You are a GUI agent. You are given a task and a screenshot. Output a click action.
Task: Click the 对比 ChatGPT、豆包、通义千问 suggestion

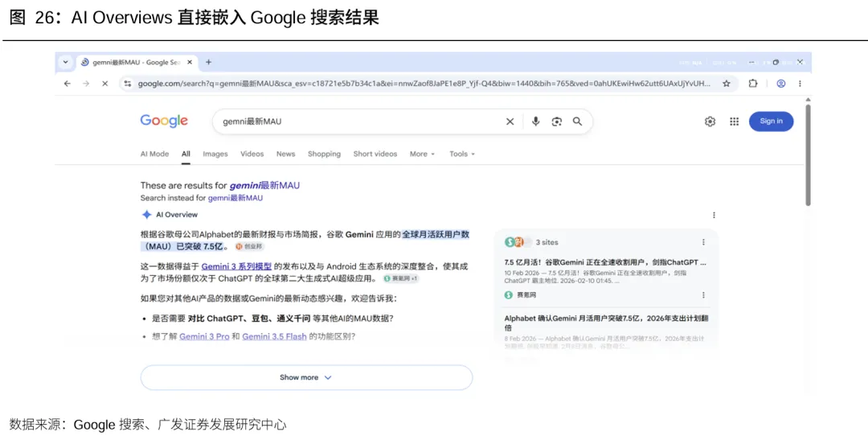[250, 319]
